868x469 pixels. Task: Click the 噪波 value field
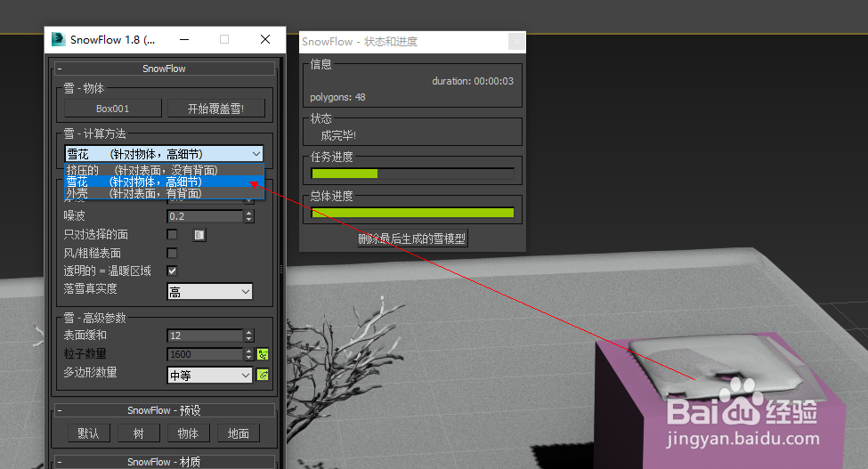click(x=206, y=216)
